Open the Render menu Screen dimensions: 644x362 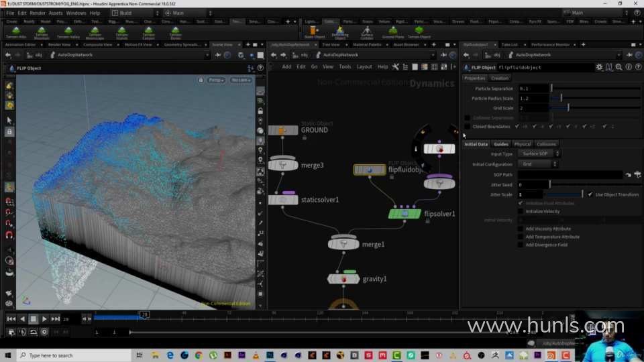(x=38, y=13)
